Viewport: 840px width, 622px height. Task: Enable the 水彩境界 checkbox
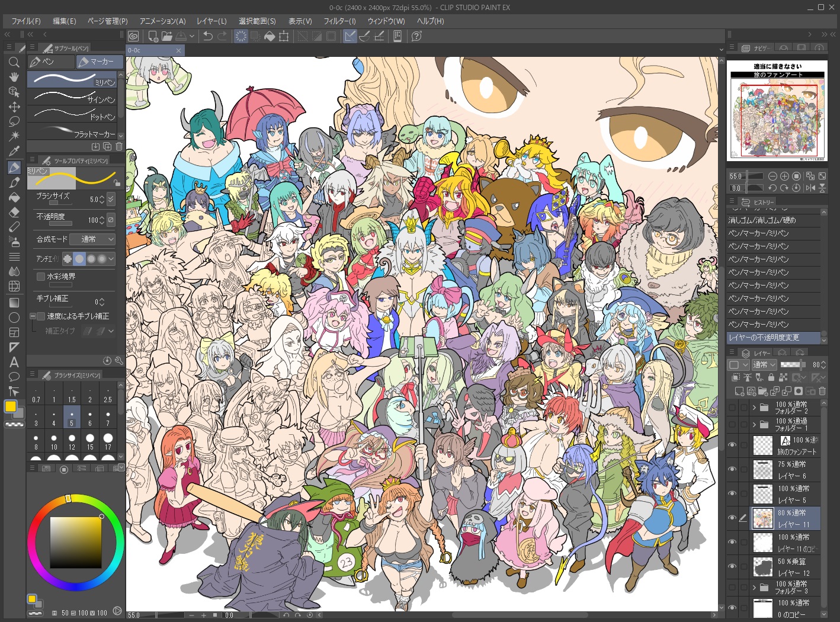[41, 277]
